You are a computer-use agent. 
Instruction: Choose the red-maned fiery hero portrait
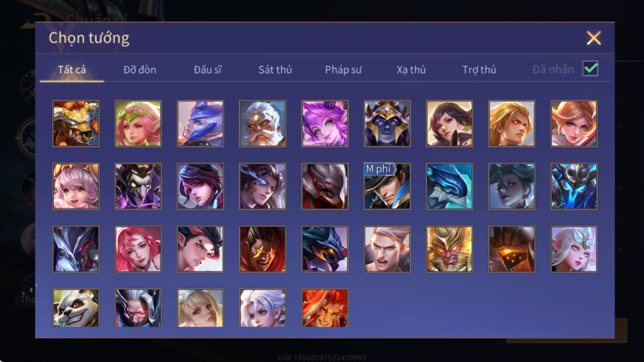point(325,308)
